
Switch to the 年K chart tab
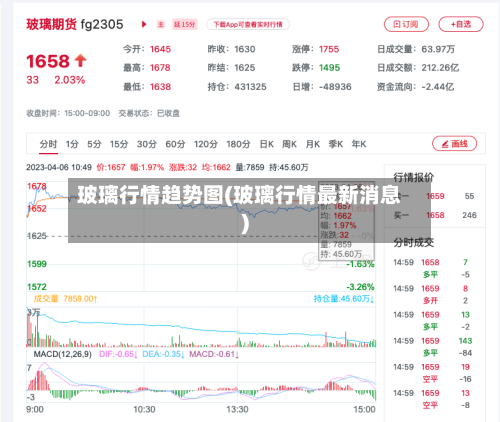point(359,144)
